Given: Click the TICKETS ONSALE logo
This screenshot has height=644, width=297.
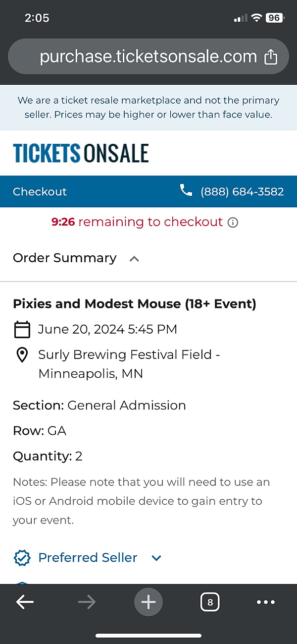Looking at the screenshot, I should pos(80,153).
